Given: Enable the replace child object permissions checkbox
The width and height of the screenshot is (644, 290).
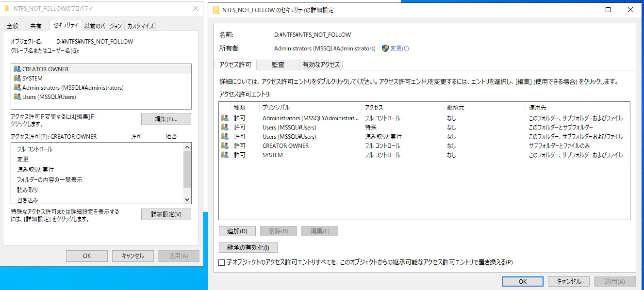Looking at the screenshot, I should (x=222, y=262).
